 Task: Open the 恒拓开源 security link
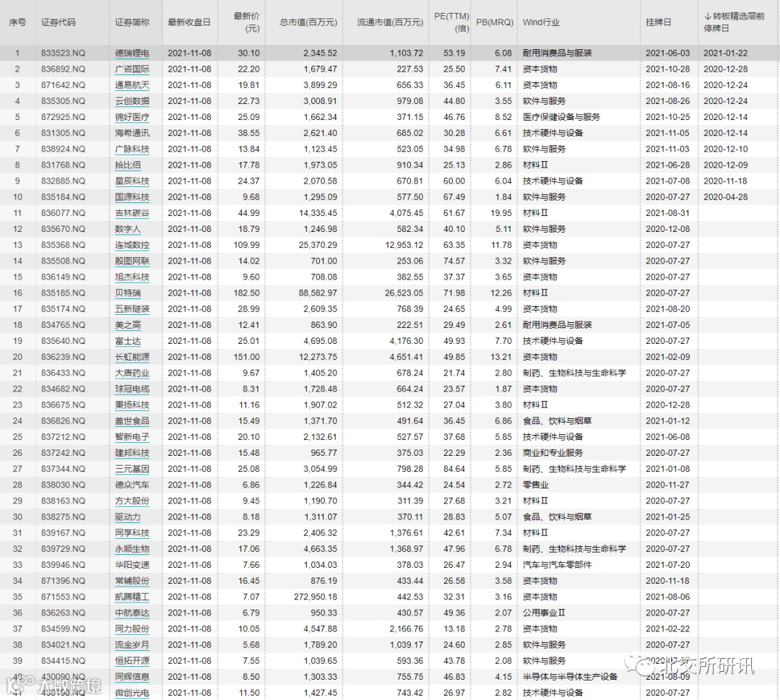click(132, 661)
